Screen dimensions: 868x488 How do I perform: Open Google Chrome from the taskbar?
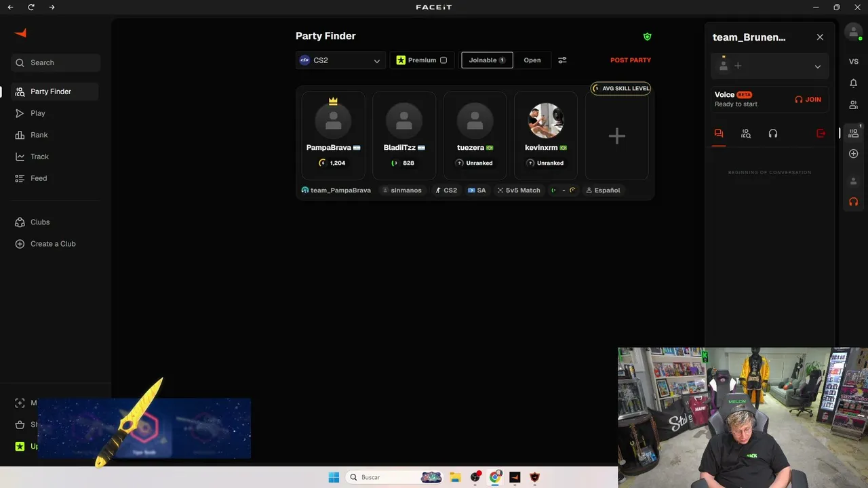point(495,477)
